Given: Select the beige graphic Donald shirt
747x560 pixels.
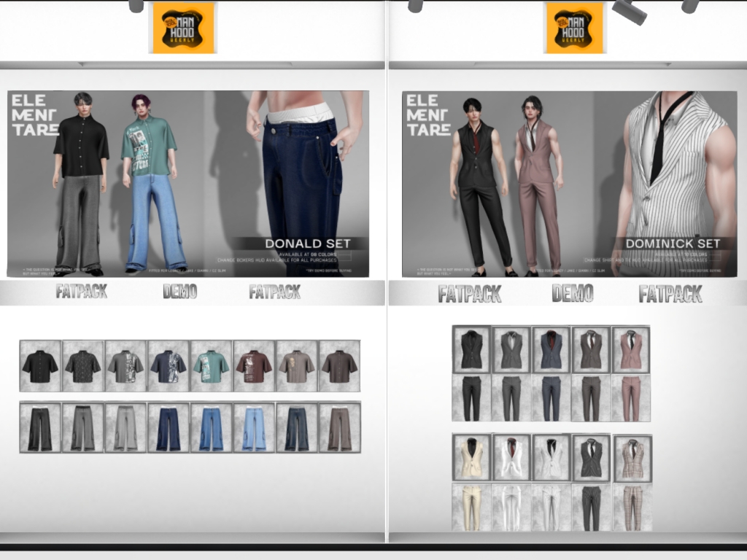Looking at the screenshot, I should [297, 366].
